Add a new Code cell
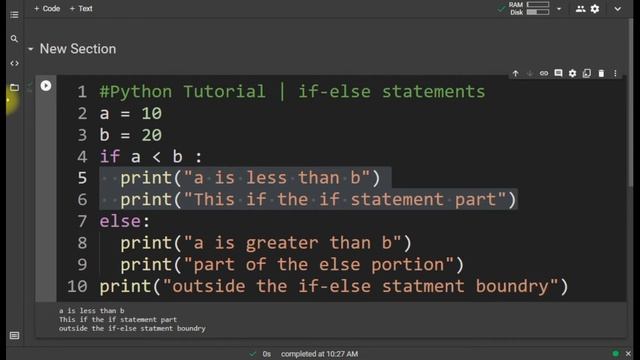 tap(47, 9)
